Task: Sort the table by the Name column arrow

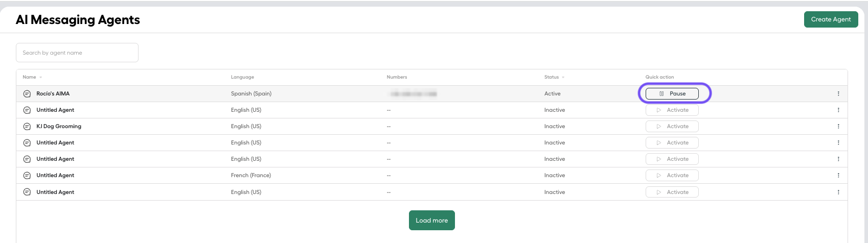Action: click(x=40, y=77)
